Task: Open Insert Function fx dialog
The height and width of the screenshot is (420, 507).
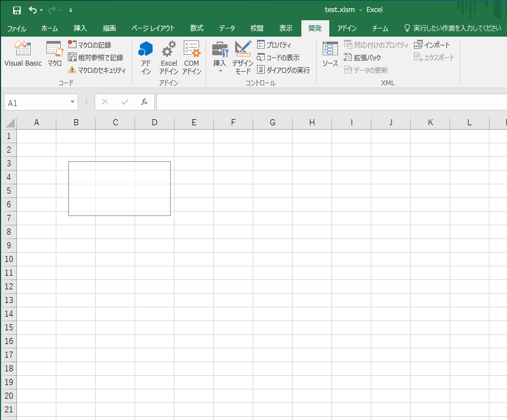Action: (144, 102)
